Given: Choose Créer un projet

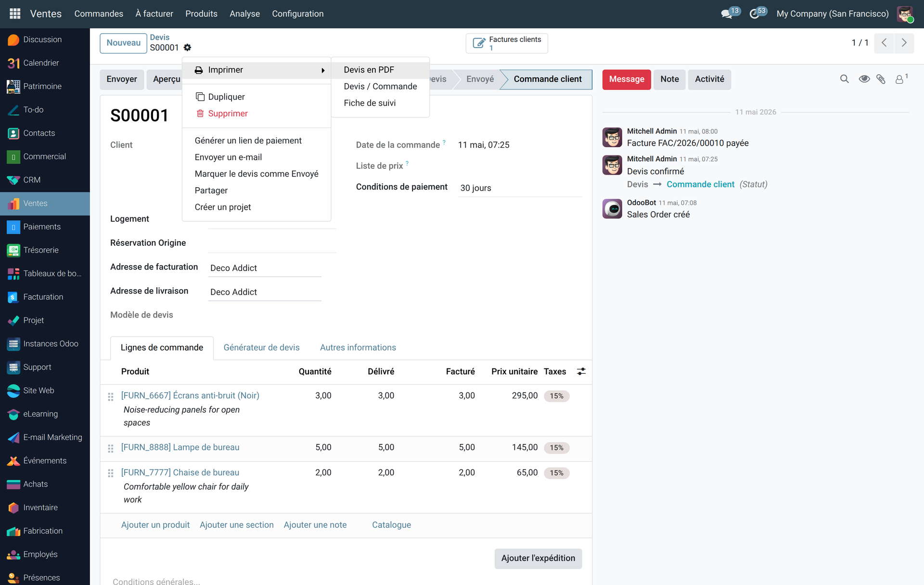Looking at the screenshot, I should [257, 207].
